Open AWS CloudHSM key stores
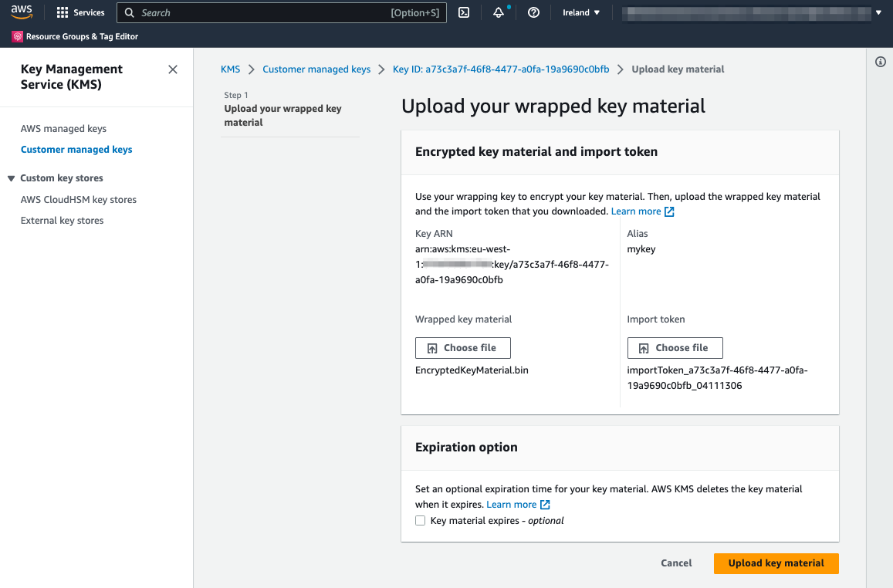 pyautogui.click(x=79, y=200)
